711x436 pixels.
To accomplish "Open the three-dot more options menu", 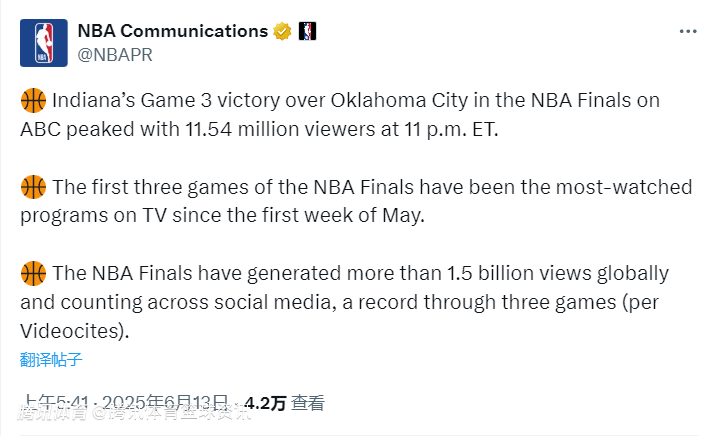I will point(687,31).
